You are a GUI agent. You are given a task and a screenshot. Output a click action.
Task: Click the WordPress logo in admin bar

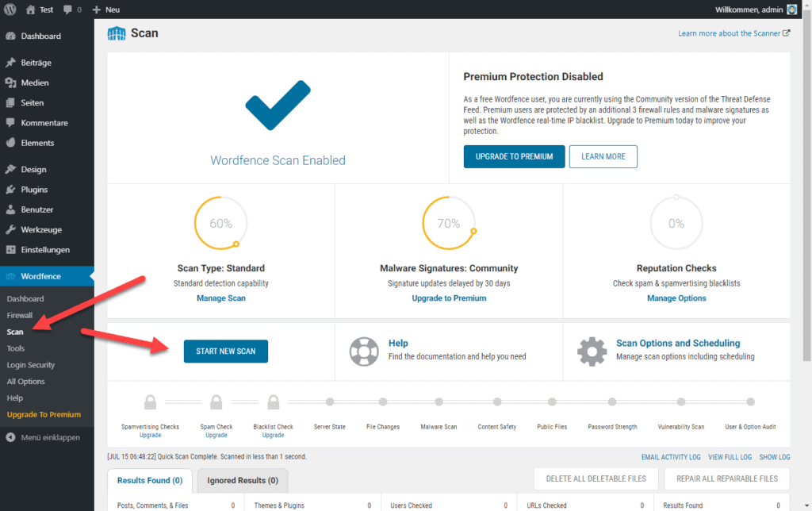[x=10, y=10]
